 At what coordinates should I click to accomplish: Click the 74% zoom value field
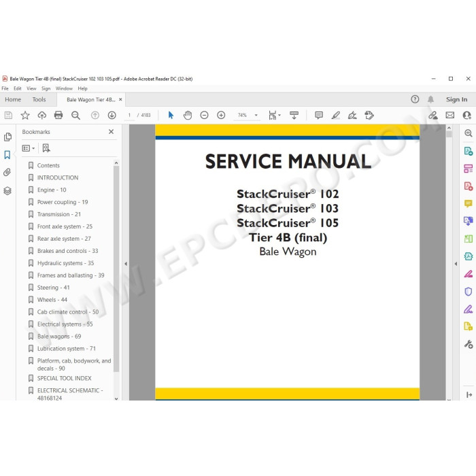242,115
